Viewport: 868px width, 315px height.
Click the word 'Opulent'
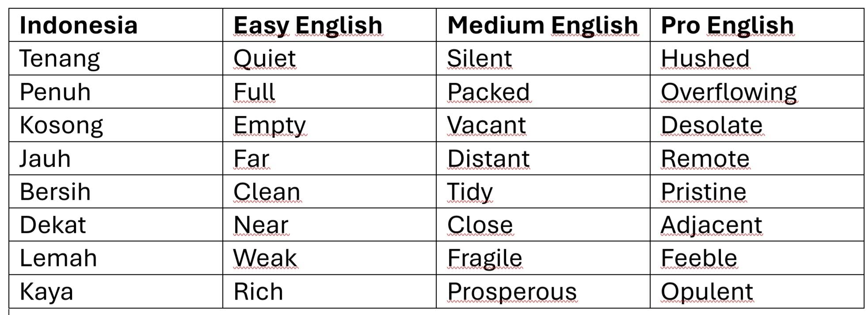[x=706, y=292]
